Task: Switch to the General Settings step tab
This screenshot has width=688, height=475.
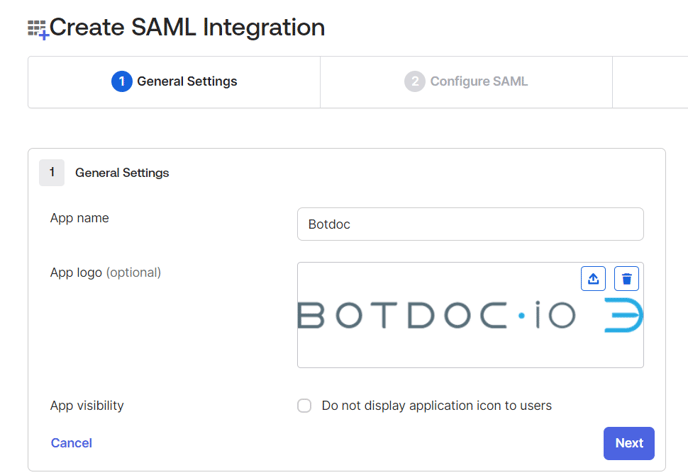Action: [x=175, y=81]
